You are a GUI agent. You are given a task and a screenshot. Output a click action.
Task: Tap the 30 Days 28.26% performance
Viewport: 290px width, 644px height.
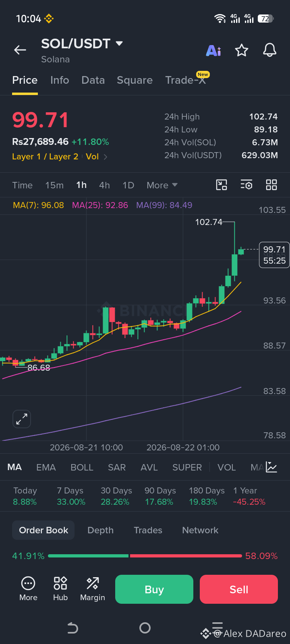pos(116,496)
